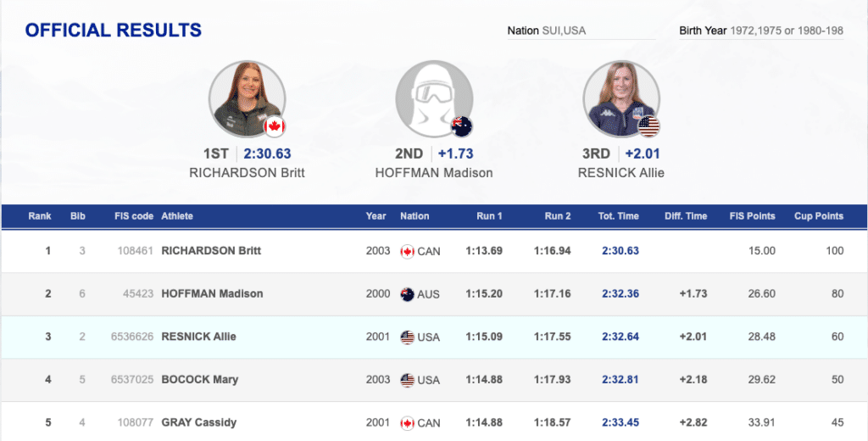Viewport: 868px width, 441px height.
Task: Click HOFFMAN Madison name under podium
Action: [x=433, y=173]
